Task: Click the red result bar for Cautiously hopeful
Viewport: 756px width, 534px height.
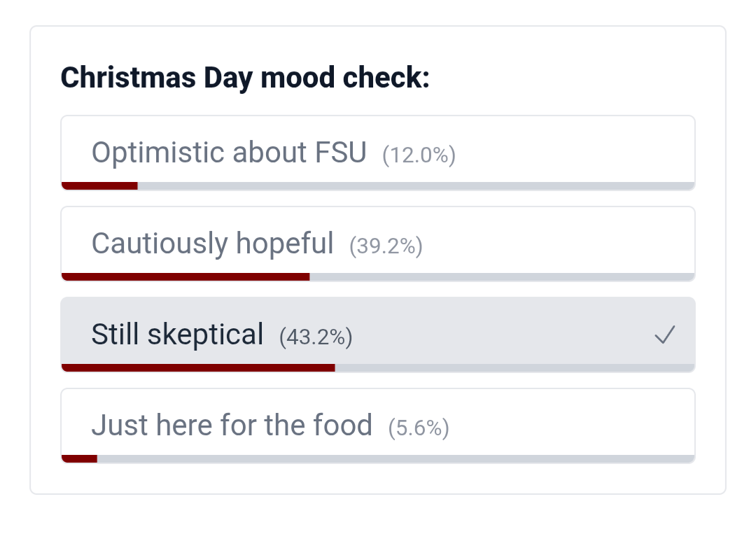Action: (185, 276)
